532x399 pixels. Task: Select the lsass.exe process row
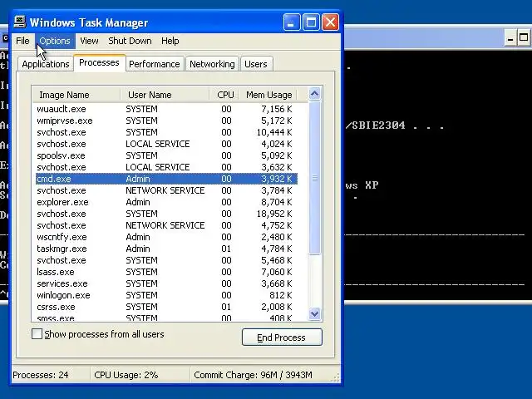pos(166,272)
